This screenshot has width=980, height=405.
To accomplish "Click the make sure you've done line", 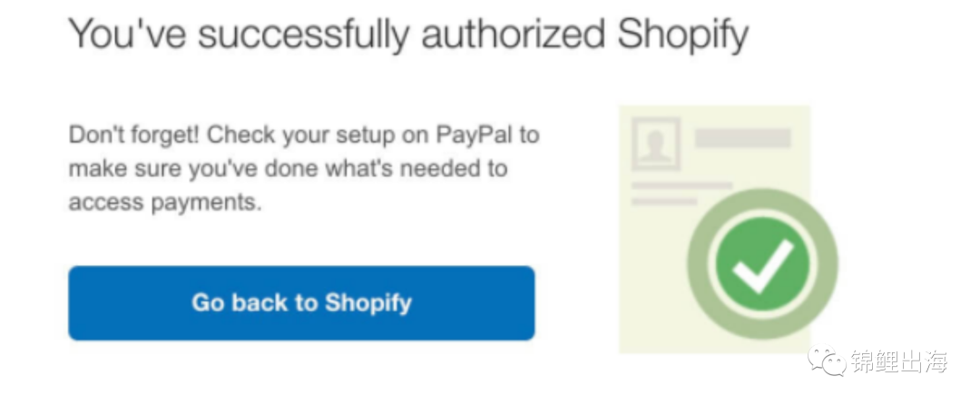I will pos(288,169).
